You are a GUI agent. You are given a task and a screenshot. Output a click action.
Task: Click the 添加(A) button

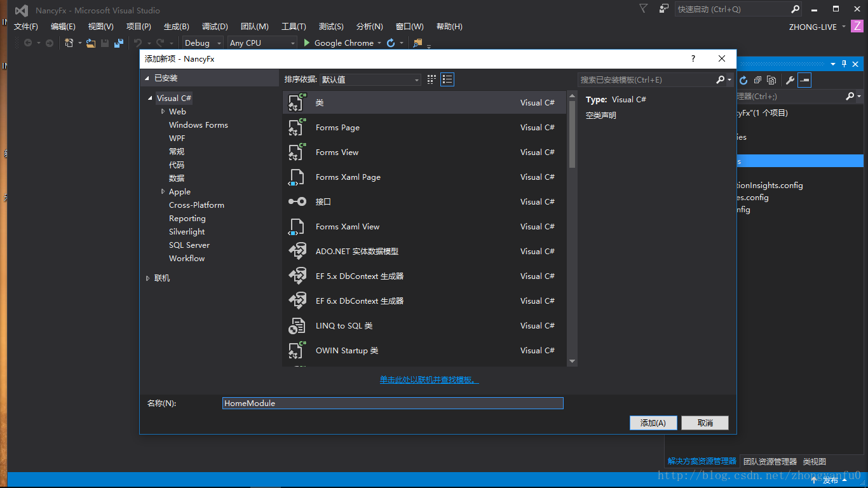[x=653, y=423]
